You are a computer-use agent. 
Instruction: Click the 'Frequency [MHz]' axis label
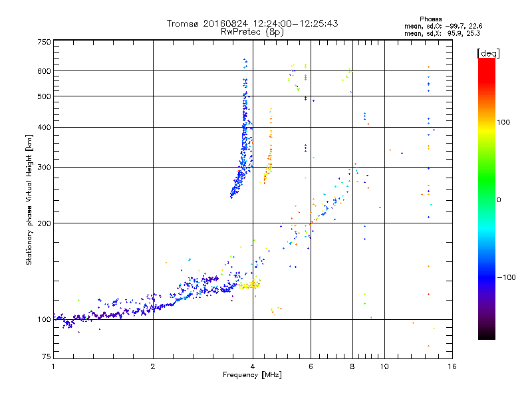(252, 375)
